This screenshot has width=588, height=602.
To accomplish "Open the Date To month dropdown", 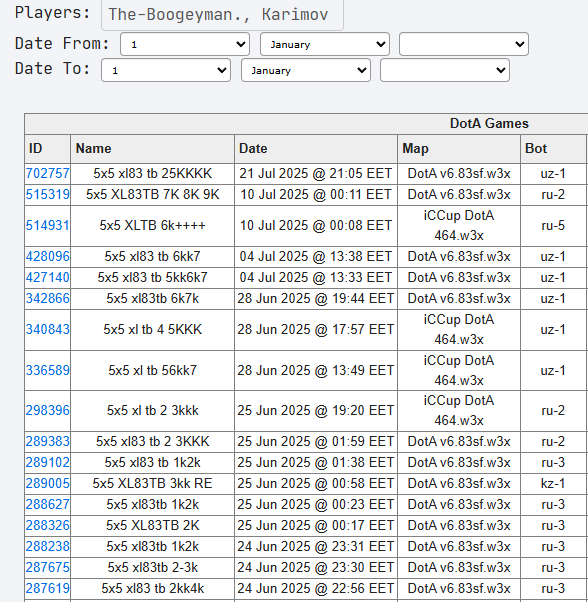I will coord(306,70).
